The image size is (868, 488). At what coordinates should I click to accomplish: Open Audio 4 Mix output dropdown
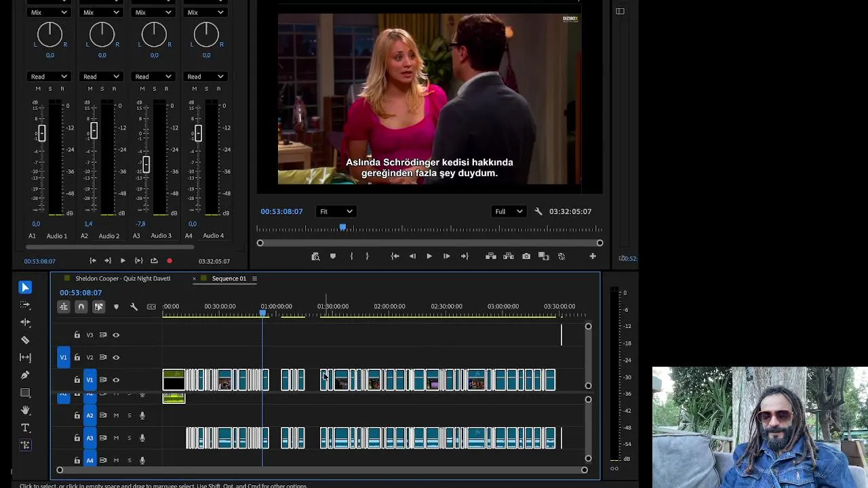point(206,12)
